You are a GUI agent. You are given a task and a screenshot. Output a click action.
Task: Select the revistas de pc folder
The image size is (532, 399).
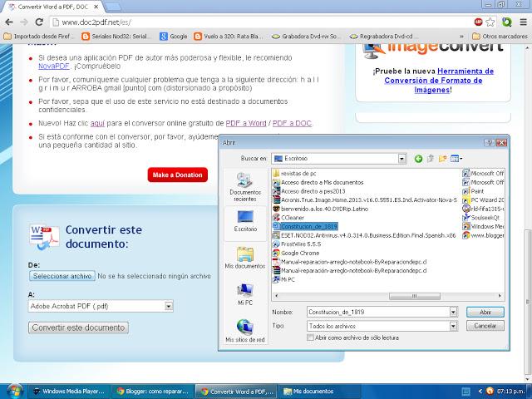coord(294,174)
